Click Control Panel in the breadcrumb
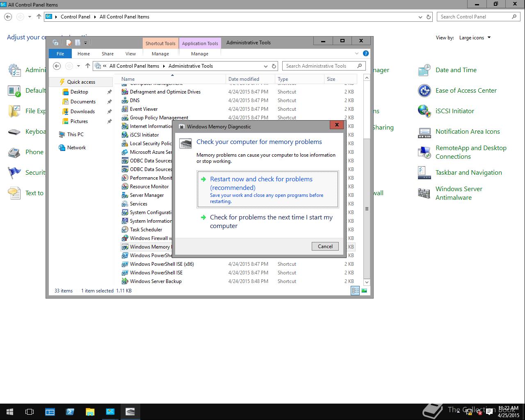Viewport: 525px width, 420px height. (75, 17)
